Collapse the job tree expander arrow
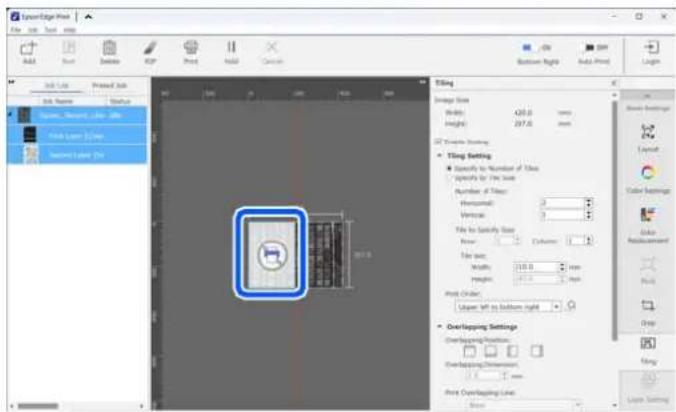Screen dimensions: 676x412 coord(10,114)
